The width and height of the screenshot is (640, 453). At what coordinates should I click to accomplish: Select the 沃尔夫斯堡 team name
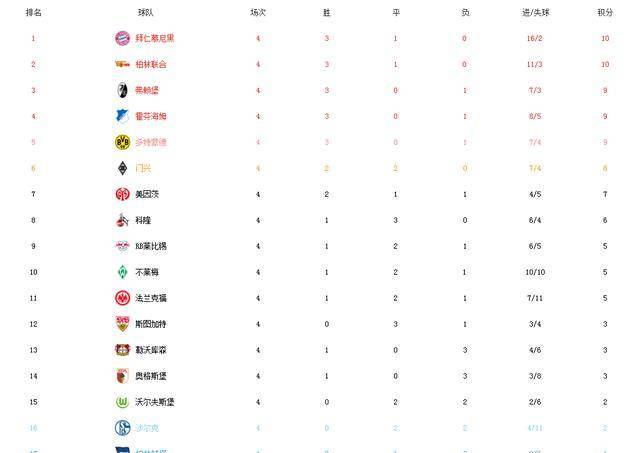(155, 402)
